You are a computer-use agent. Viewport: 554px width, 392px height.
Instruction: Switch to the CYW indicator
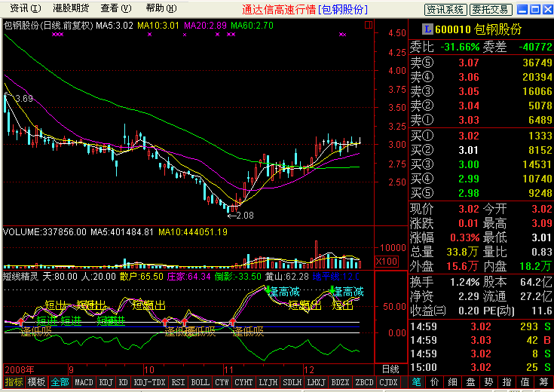pyautogui.click(x=222, y=382)
